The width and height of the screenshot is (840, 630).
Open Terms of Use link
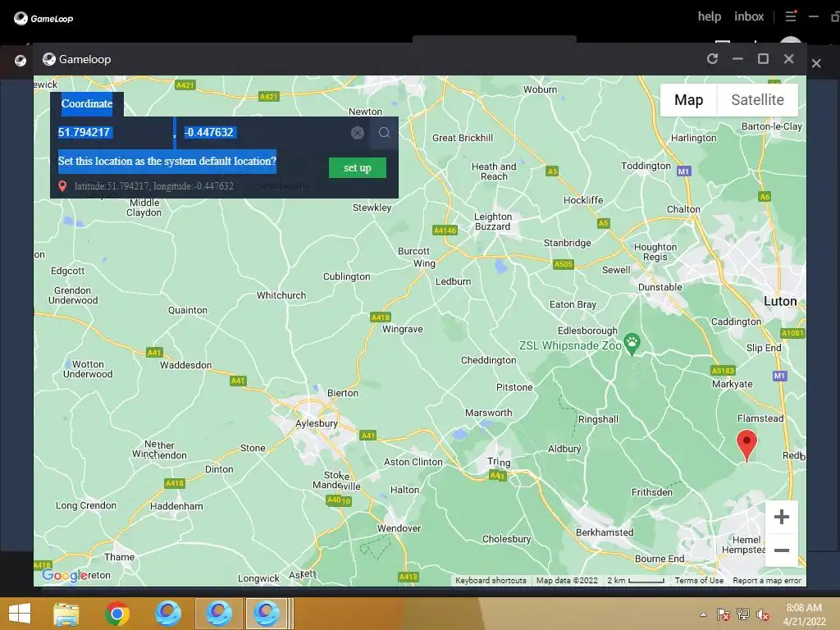[x=699, y=580]
